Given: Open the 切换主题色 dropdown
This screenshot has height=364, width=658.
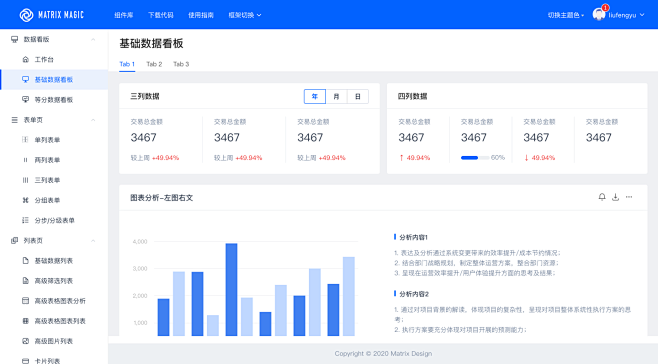Looking at the screenshot, I should (x=566, y=15).
